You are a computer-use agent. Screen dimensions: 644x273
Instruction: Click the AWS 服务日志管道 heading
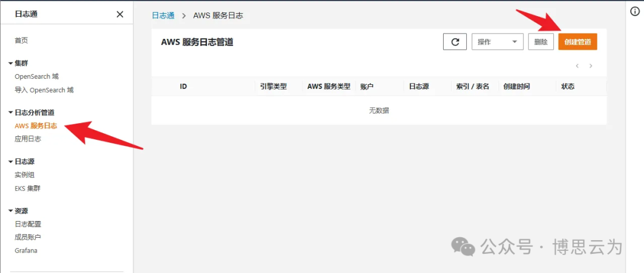tap(197, 42)
